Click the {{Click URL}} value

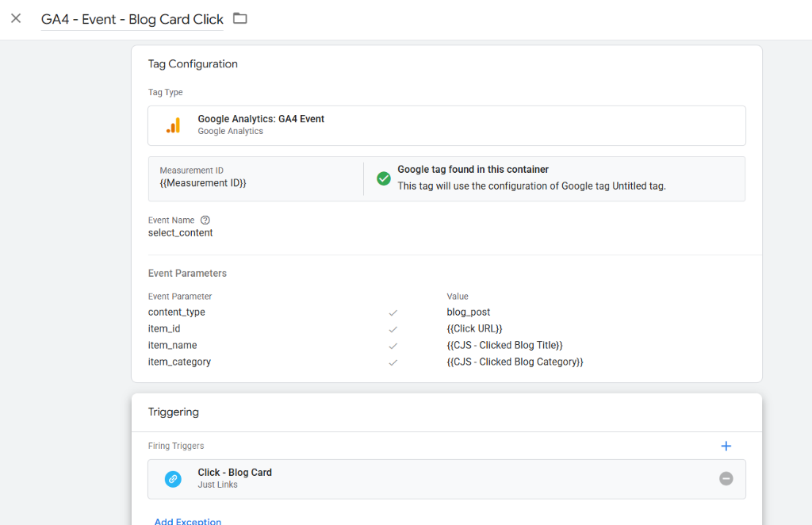tap(474, 329)
